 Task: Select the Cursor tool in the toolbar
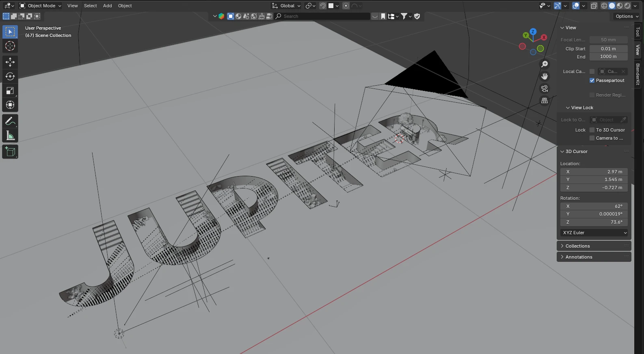click(10, 46)
